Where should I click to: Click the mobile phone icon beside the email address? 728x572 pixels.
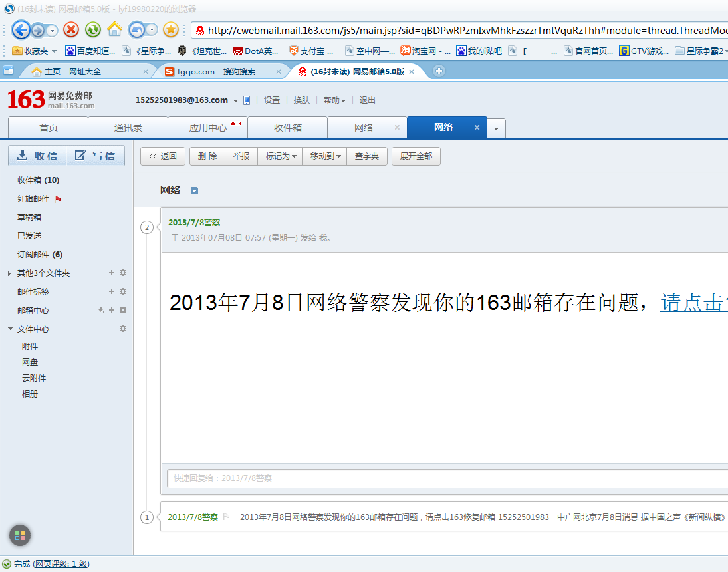[247, 100]
